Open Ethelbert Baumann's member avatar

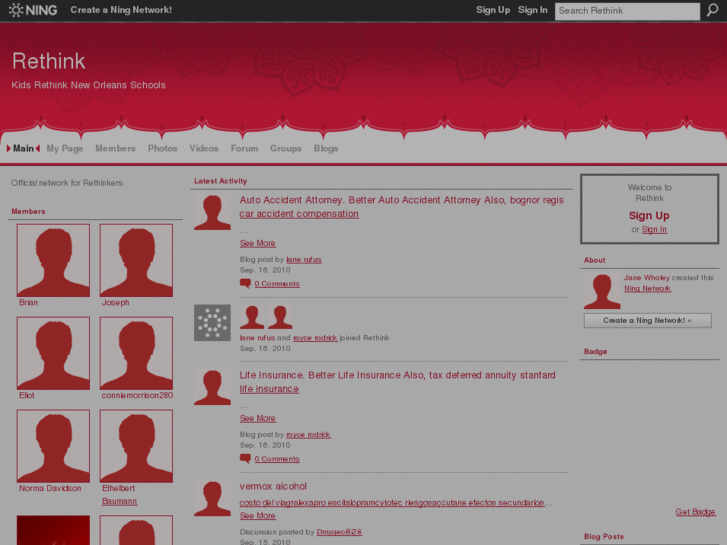[x=136, y=446]
